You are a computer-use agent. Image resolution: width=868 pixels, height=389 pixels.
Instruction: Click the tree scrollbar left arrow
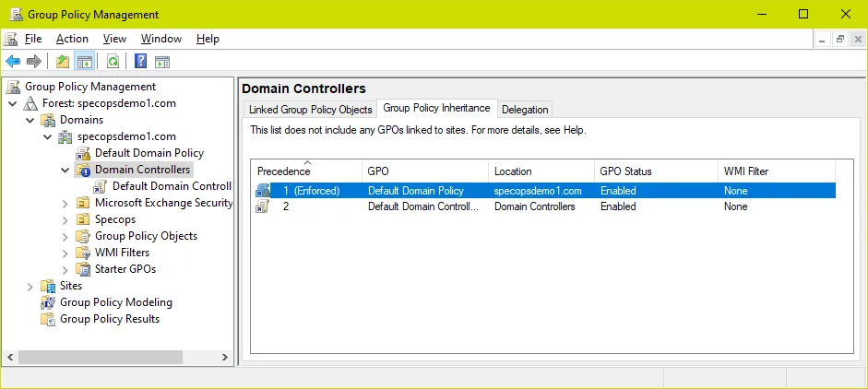(x=10, y=358)
